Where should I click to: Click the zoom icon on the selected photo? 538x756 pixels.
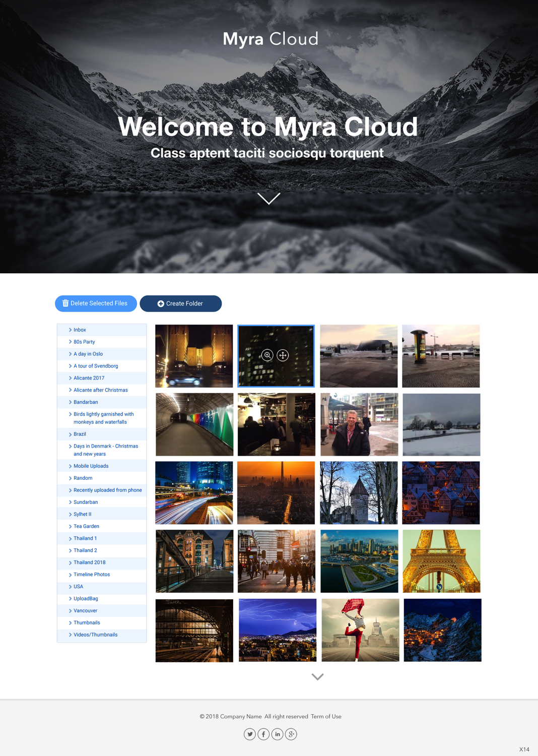click(x=267, y=355)
